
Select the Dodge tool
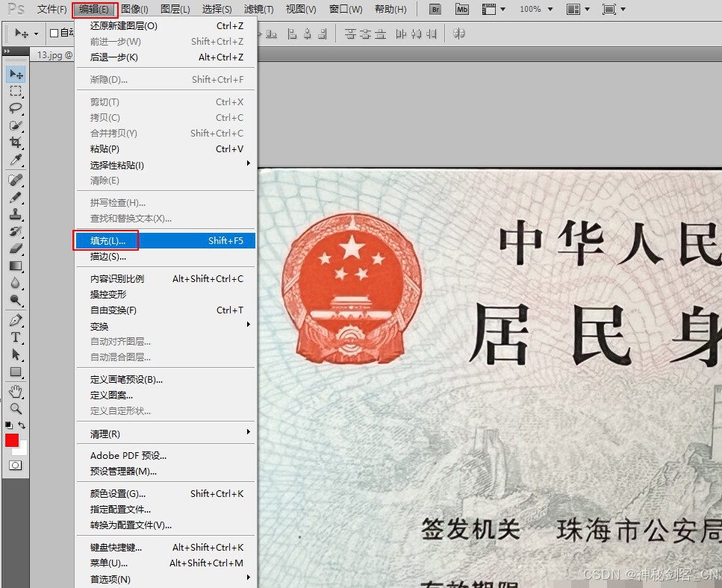click(16, 300)
